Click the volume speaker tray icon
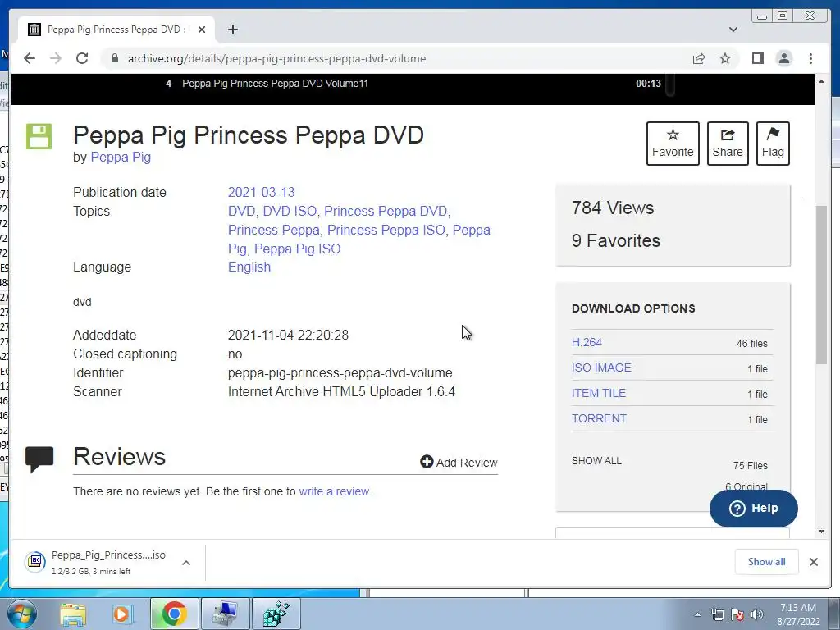The height and width of the screenshot is (630, 840). click(757, 614)
